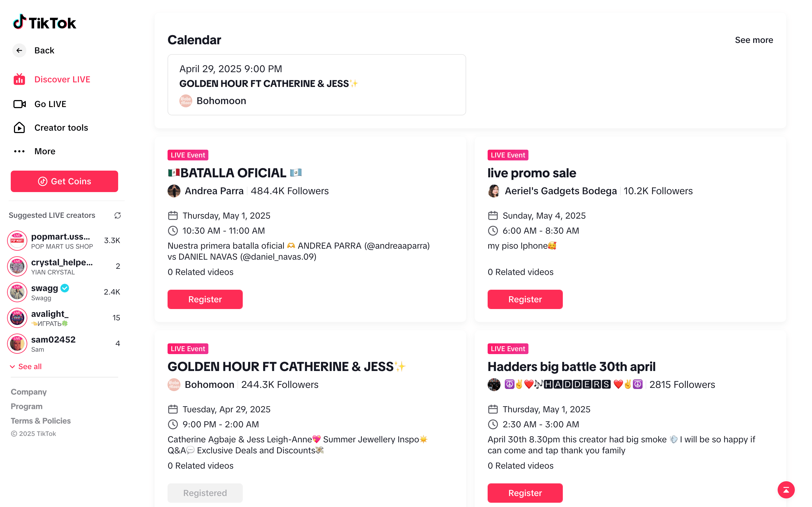This screenshot has height=507, width=812.
Task: Open avalight_ live stream avatar
Action: click(17, 318)
